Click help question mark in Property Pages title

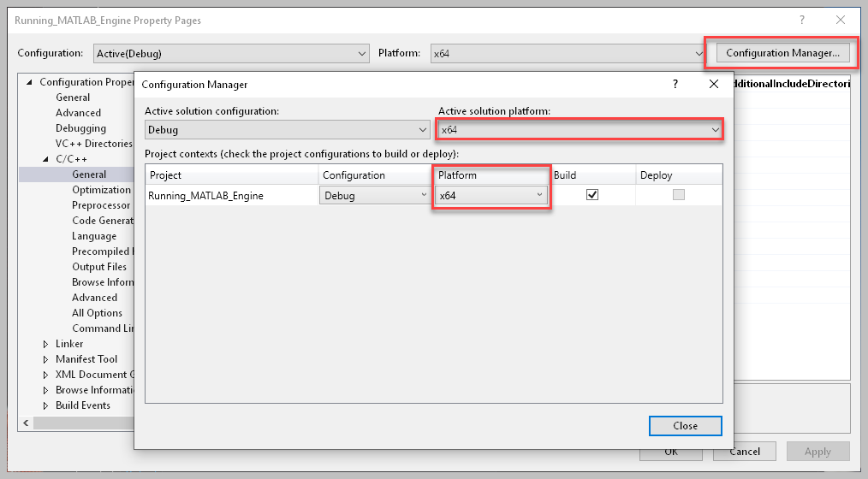coord(801,20)
